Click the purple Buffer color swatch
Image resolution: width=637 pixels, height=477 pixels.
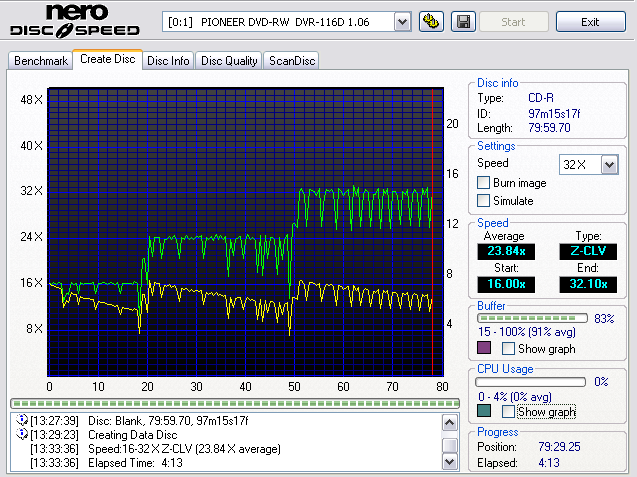tap(485, 349)
